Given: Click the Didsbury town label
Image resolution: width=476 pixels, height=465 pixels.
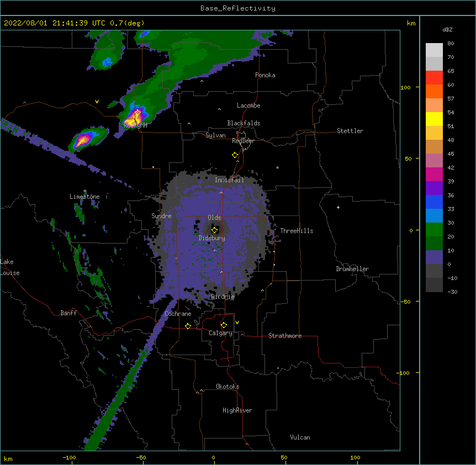Looking at the screenshot, I should coord(211,238).
